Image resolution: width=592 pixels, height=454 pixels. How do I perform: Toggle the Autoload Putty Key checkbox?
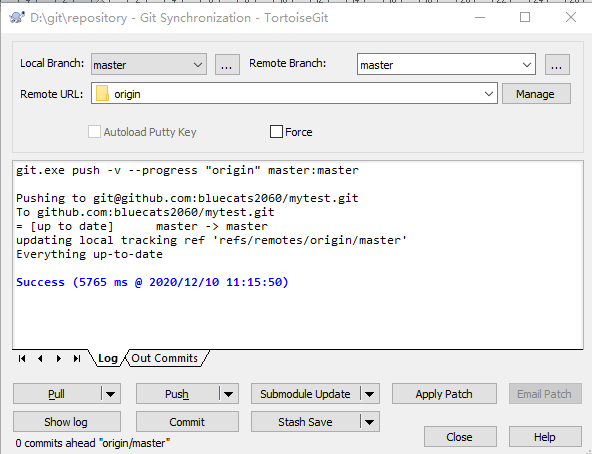(x=94, y=132)
